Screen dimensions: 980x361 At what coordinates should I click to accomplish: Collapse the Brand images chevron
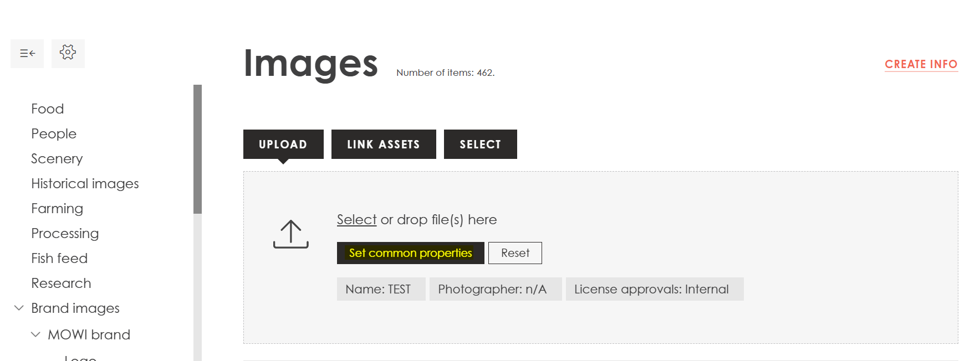(19, 308)
